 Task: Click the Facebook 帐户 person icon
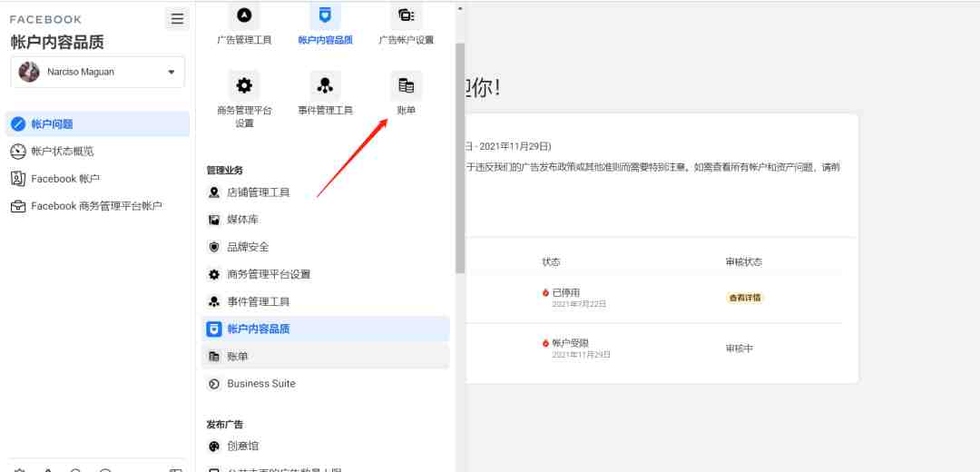click(19, 179)
